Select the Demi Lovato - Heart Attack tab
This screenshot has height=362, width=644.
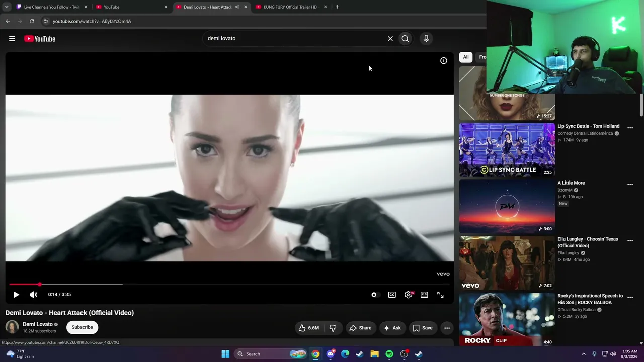pos(211,7)
